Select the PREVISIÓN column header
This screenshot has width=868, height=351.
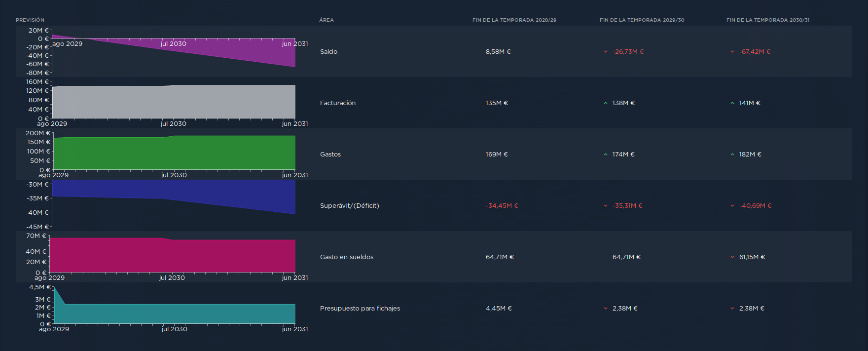(30, 20)
